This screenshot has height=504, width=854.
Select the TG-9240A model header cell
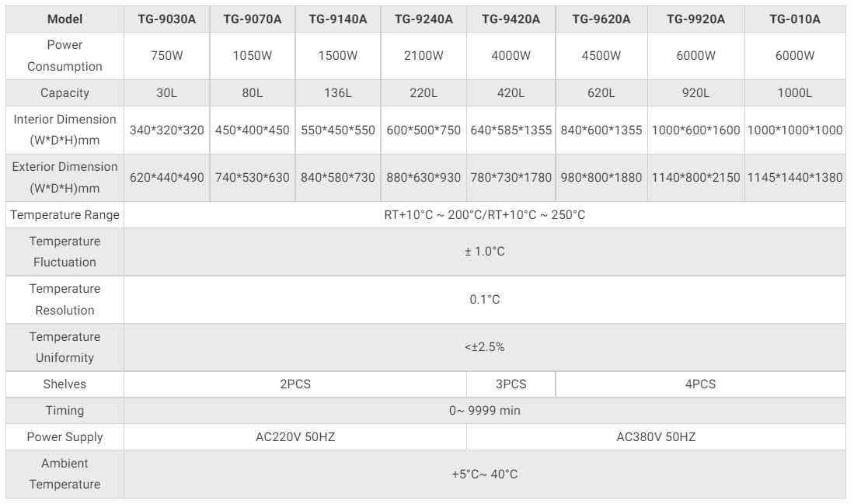point(424,19)
